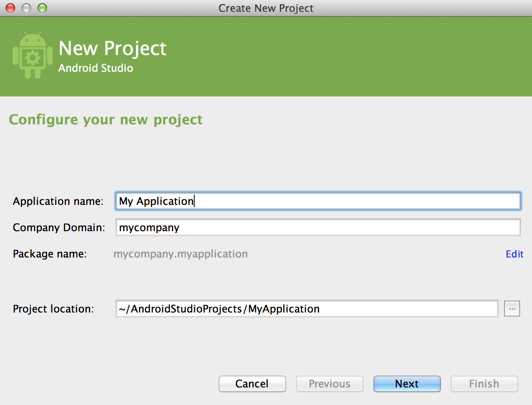Screen dimensions: 532x405
Task: Click the mycompany.myapplication package name text
Action: [181, 254]
